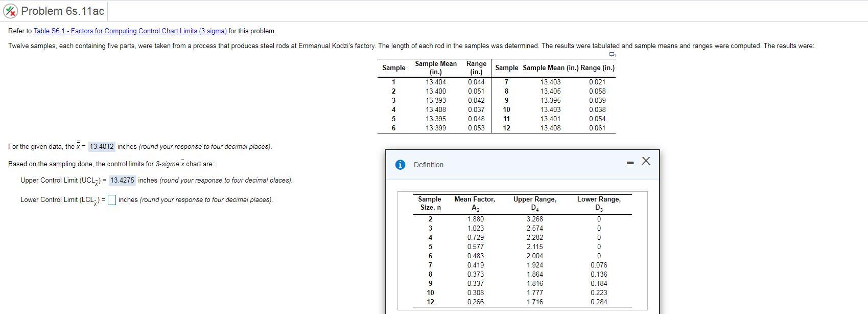The width and height of the screenshot is (868, 314).
Task: Click D4 value 1.777
Action: tap(535, 293)
